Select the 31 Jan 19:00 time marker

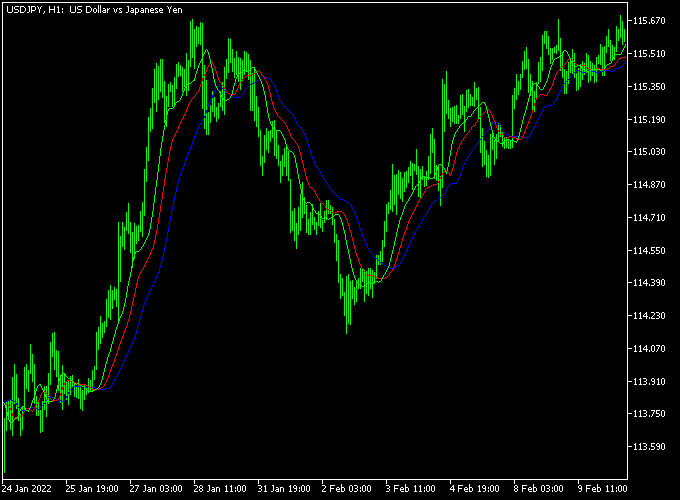[x=284, y=491]
